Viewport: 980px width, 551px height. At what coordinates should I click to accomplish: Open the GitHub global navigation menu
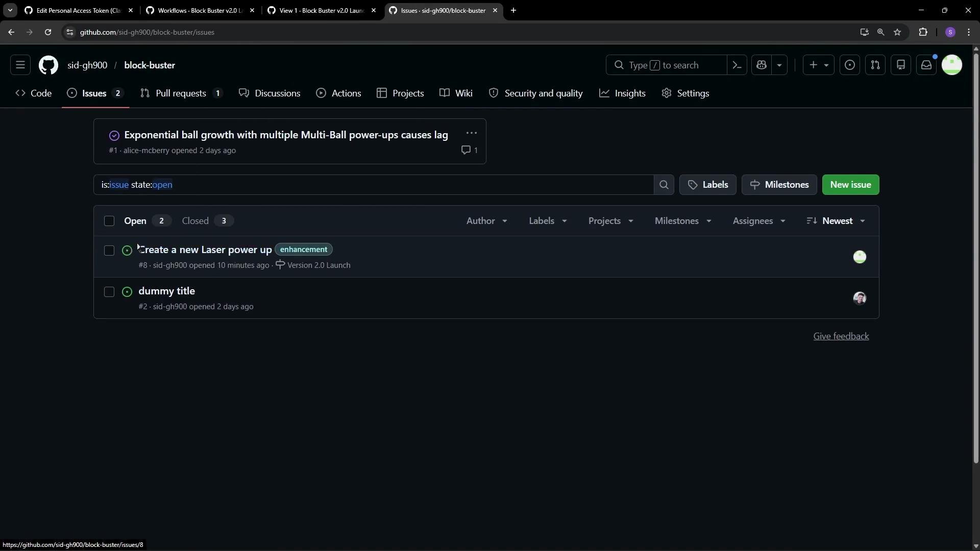(x=20, y=65)
